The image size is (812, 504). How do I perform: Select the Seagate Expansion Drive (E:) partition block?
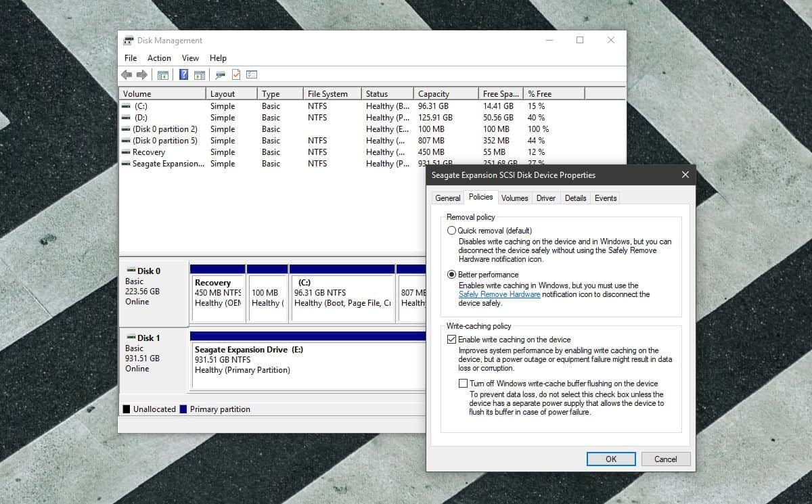click(x=309, y=361)
